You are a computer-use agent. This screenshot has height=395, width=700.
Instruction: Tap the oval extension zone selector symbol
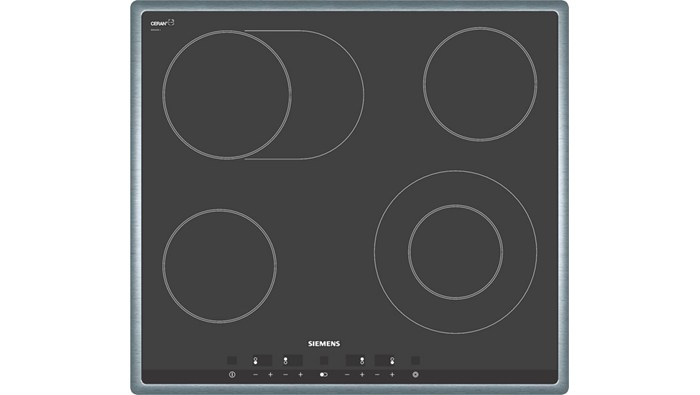(324, 374)
